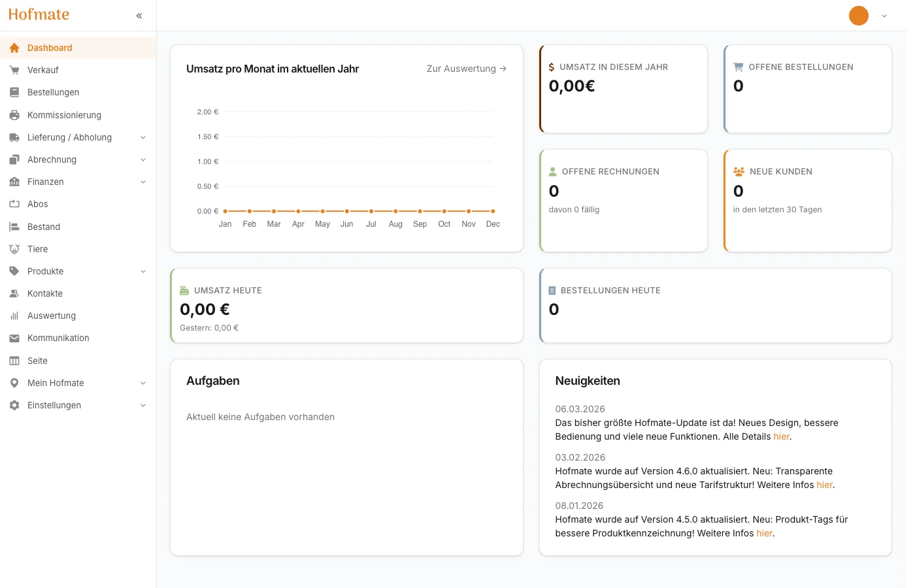
Task: Expand the Mein Hofmate section
Action: coord(143,383)
